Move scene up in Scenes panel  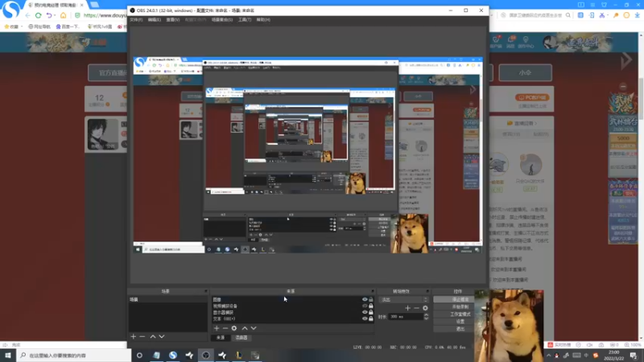pos(153,336)
